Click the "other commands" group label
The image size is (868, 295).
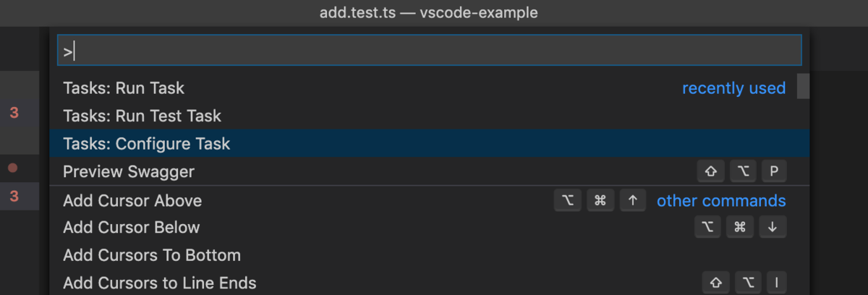coord(720,200)
